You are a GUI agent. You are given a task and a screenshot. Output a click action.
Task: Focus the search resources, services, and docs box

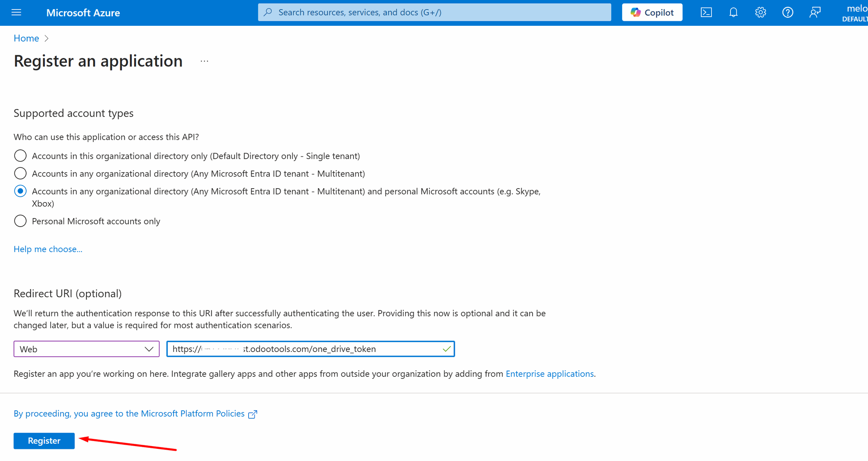click(x=434, y=12)
